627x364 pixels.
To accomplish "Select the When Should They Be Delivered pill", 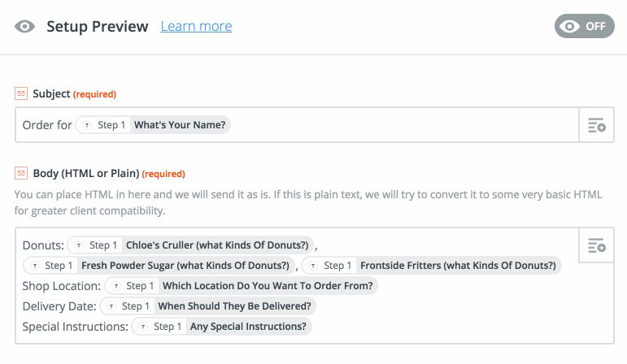I will pyautogui.click(x=235, y=306).
